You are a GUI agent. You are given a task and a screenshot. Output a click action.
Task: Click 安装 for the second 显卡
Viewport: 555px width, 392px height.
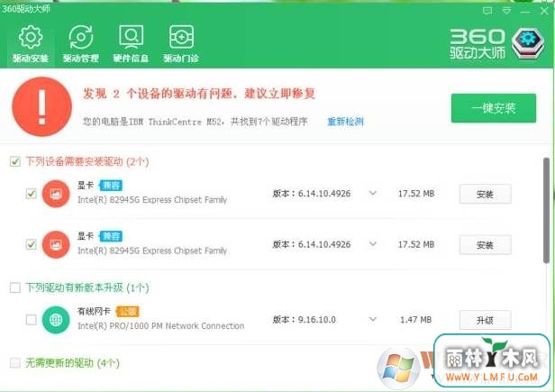[485, 245]
